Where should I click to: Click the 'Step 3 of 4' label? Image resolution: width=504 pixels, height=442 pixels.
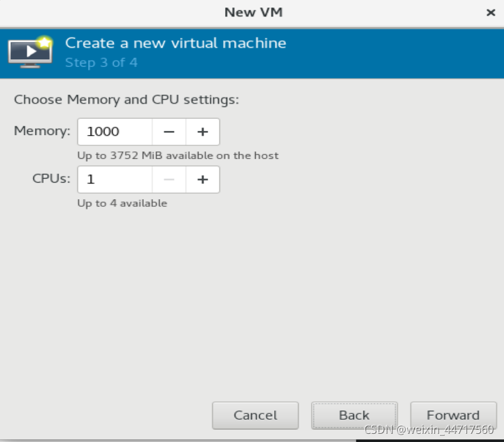[101, 63]
